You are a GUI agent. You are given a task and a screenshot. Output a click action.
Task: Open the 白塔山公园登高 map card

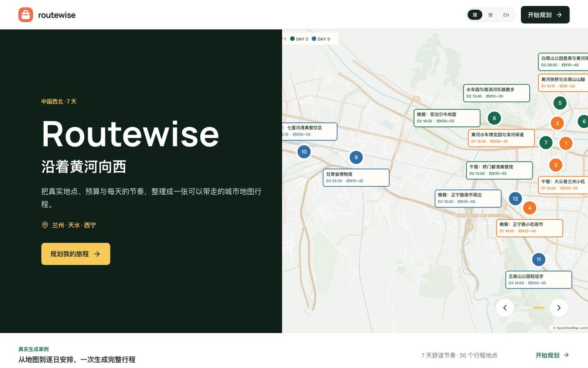pyautogui.click(x=563, y=62)
